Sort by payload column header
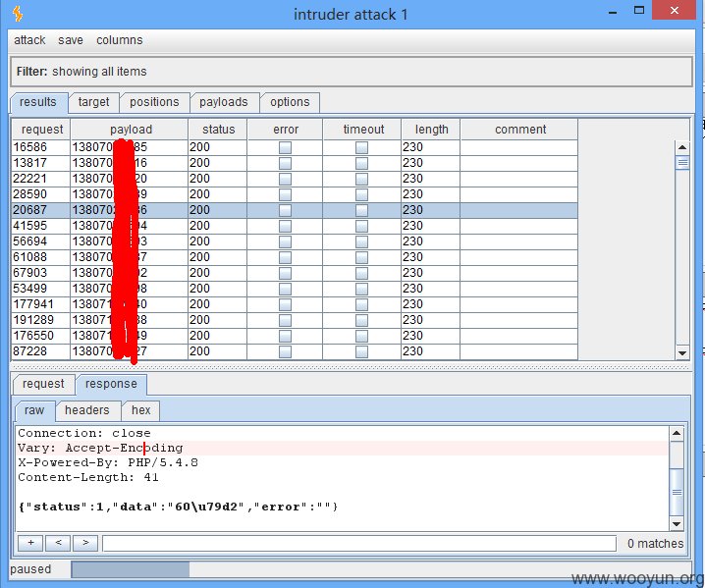The width and height of the screenshot is (705, 588). [x=130, y=130]
